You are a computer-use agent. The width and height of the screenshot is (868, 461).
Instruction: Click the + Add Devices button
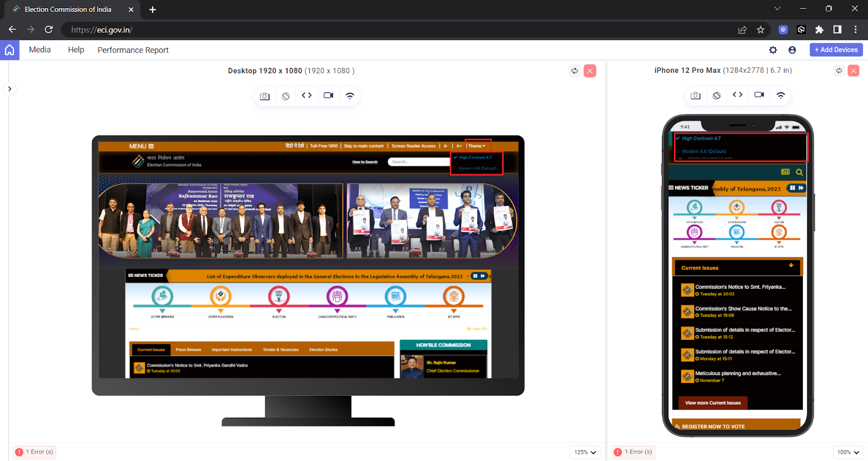[836, 50]
